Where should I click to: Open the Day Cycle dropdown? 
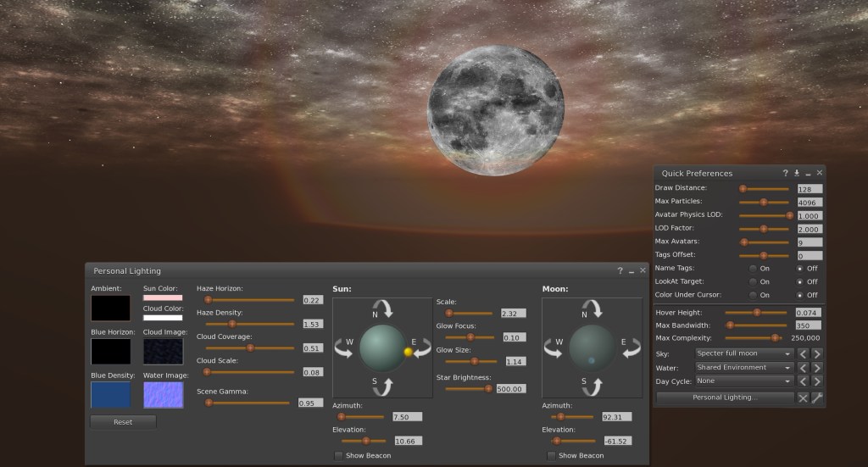tap(743, 381)
